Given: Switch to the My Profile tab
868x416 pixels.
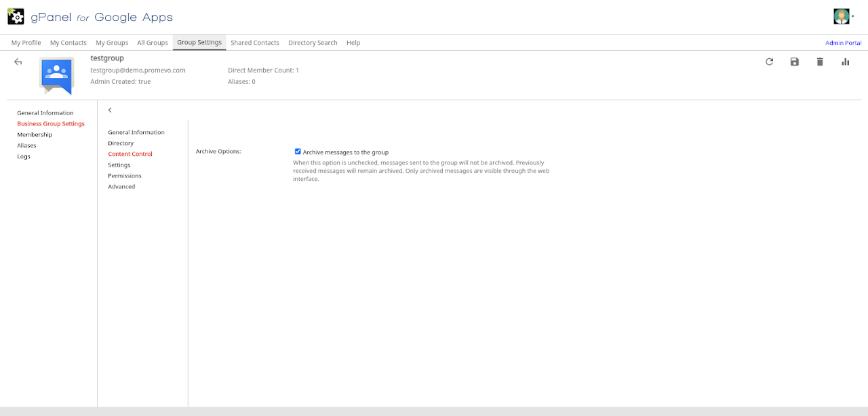Looking at the screenshot, I should [26, 43].
